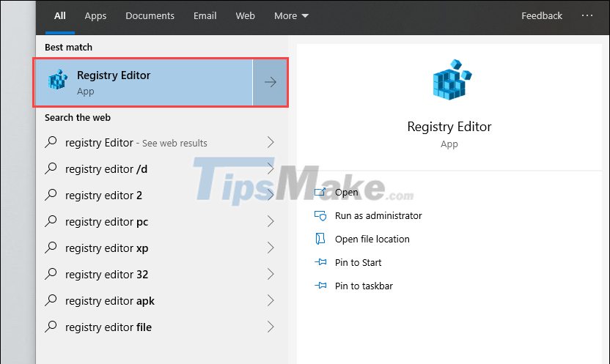Click the Feedback button
Image resolution: width=610 pixels, height=364 pixels.
[x=542, y=16]
